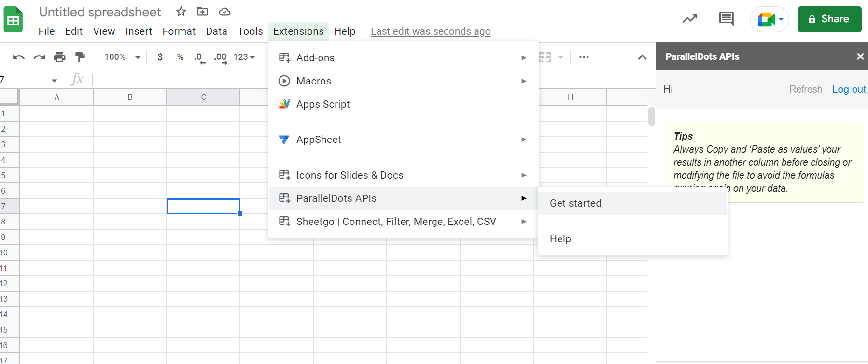This screenshot has width=868, height=364.
Task: Activate the paint format tool
Action: 80,57
